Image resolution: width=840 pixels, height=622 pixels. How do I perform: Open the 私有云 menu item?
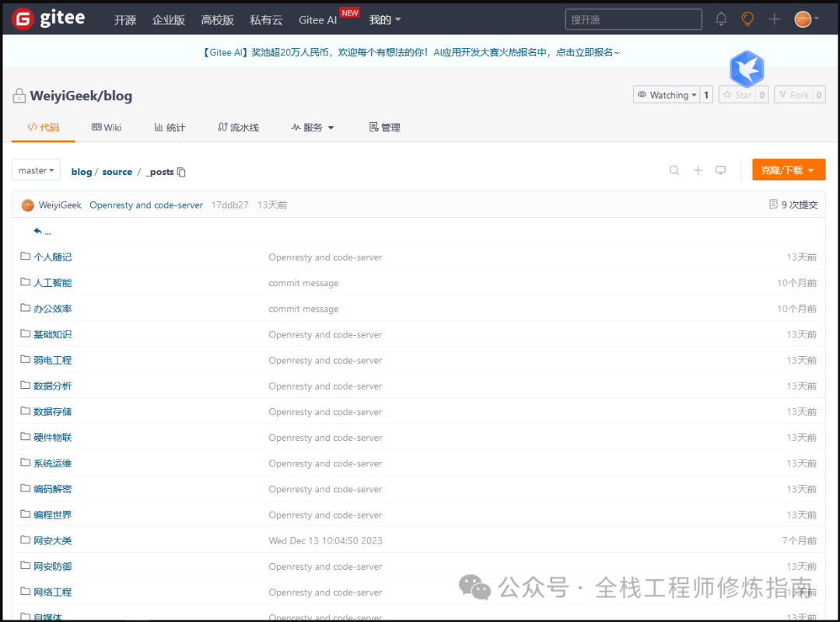tap(266, 19)
